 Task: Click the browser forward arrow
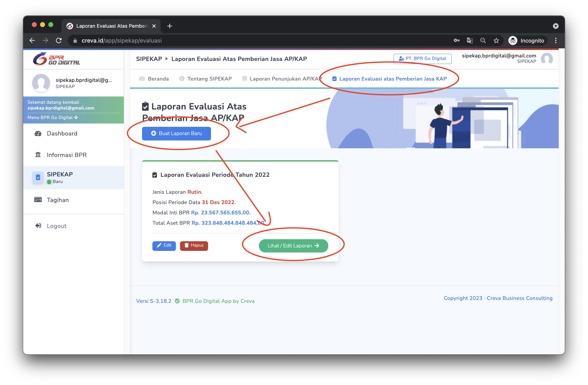45,40
